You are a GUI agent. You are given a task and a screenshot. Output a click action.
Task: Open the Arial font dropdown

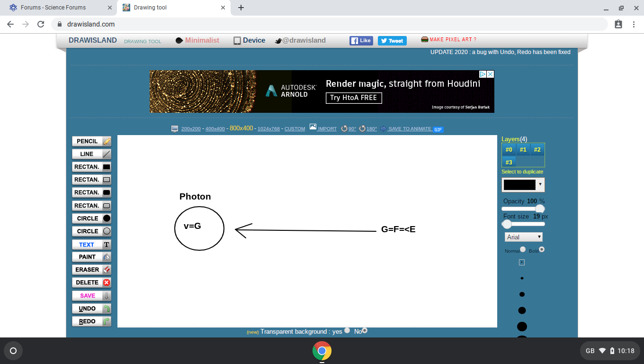(524, 237)
